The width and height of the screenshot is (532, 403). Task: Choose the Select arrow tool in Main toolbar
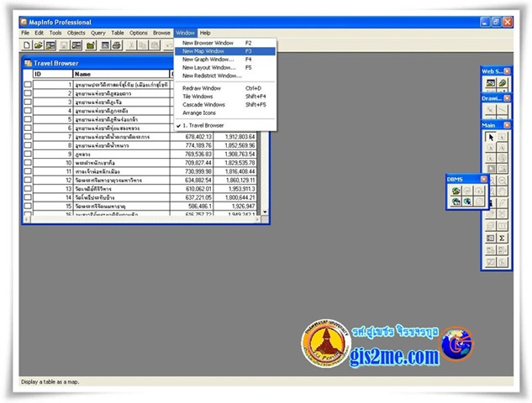tap(490, 137)
